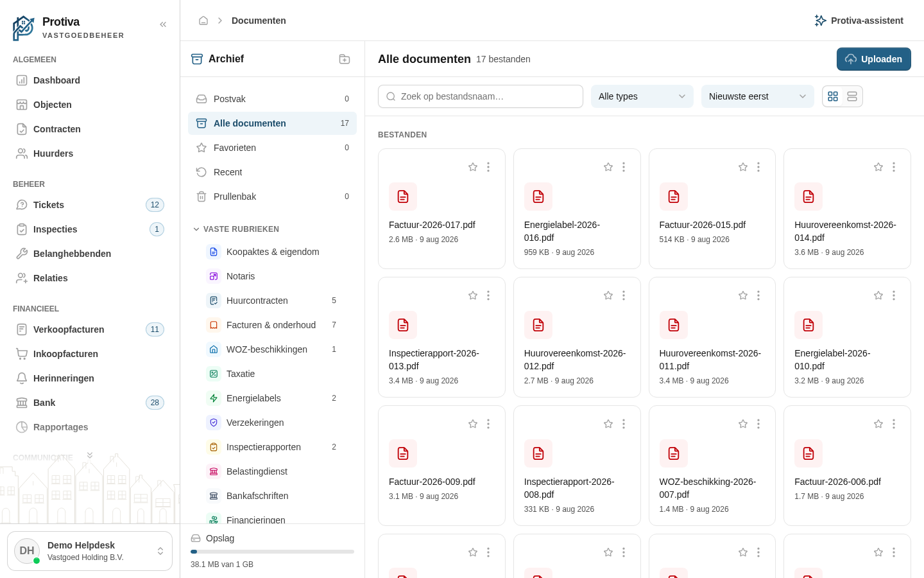924x578 pixels.
Task: Favorite Factuur-2026-017.pdf with the star
Action: [x=473, y=167]
